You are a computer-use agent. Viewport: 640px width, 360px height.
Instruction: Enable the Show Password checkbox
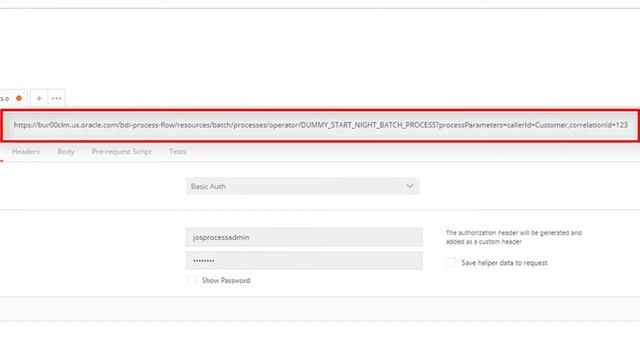click(x=192, y=280)
